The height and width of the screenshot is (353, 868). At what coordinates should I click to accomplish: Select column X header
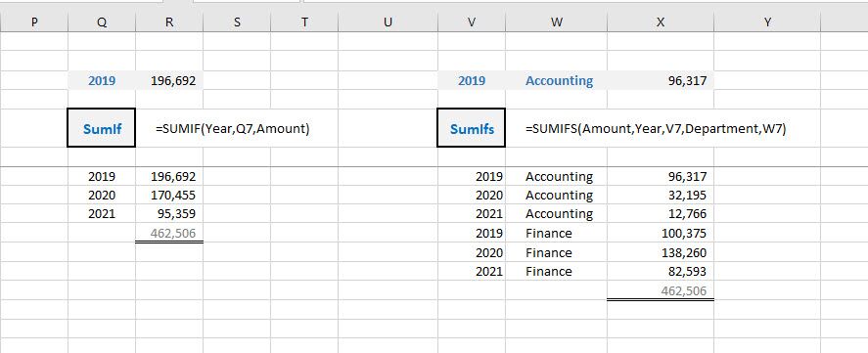coord(661,22)
